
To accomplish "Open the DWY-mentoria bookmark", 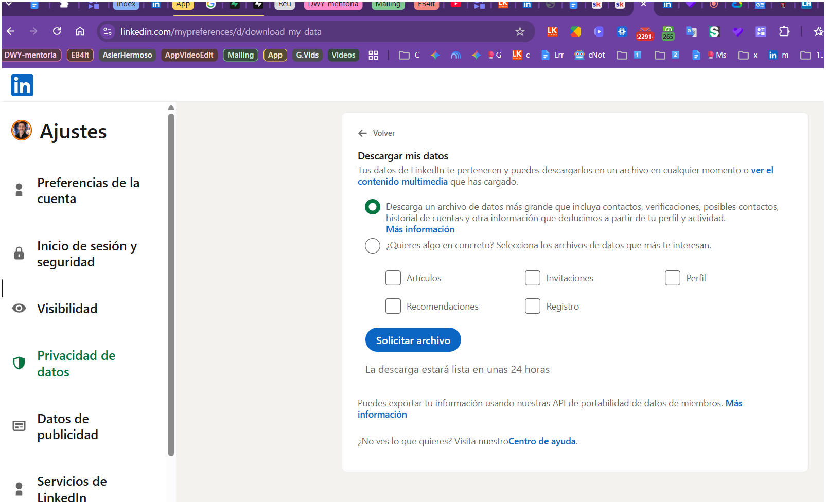I will pos(31,55).
